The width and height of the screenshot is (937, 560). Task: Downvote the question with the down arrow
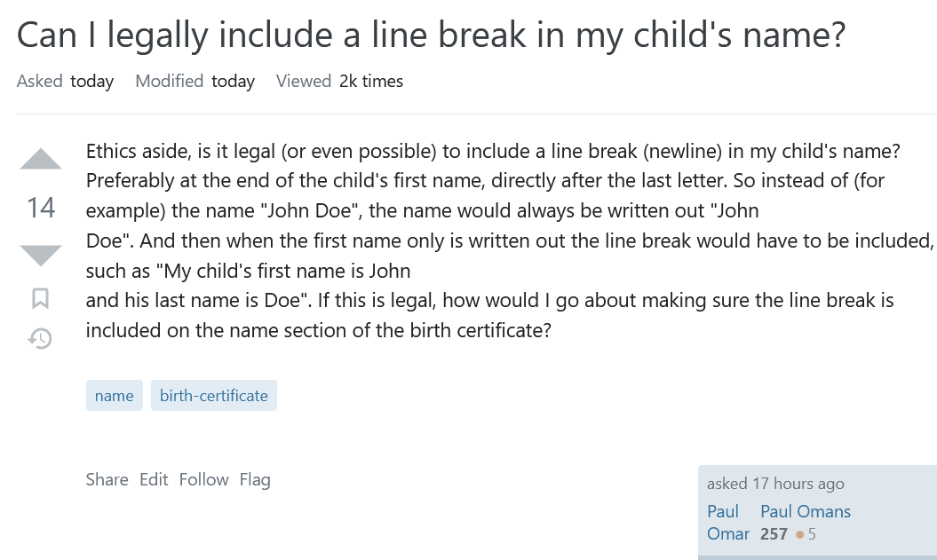tap(41, 255)
